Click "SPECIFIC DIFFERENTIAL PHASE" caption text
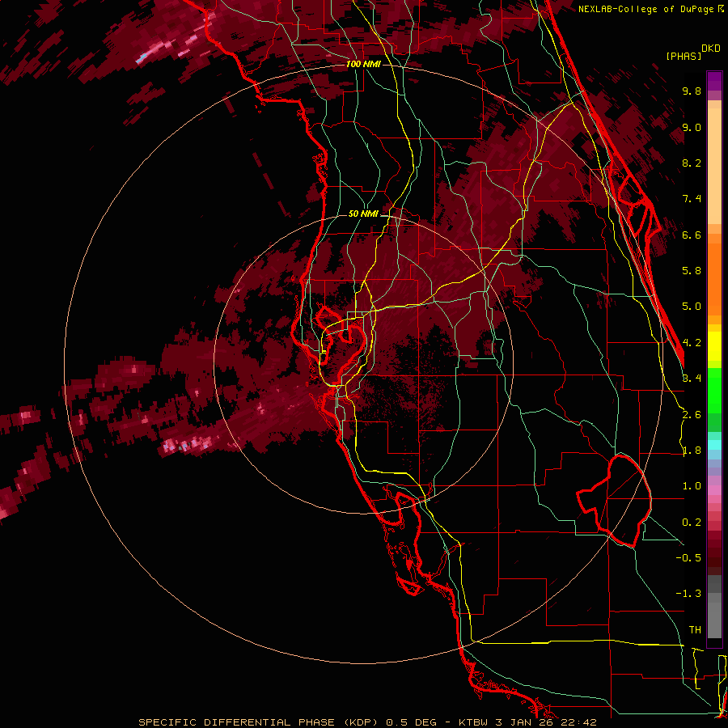The height and width of the screenshot is (728, 728). pos(236,722)
